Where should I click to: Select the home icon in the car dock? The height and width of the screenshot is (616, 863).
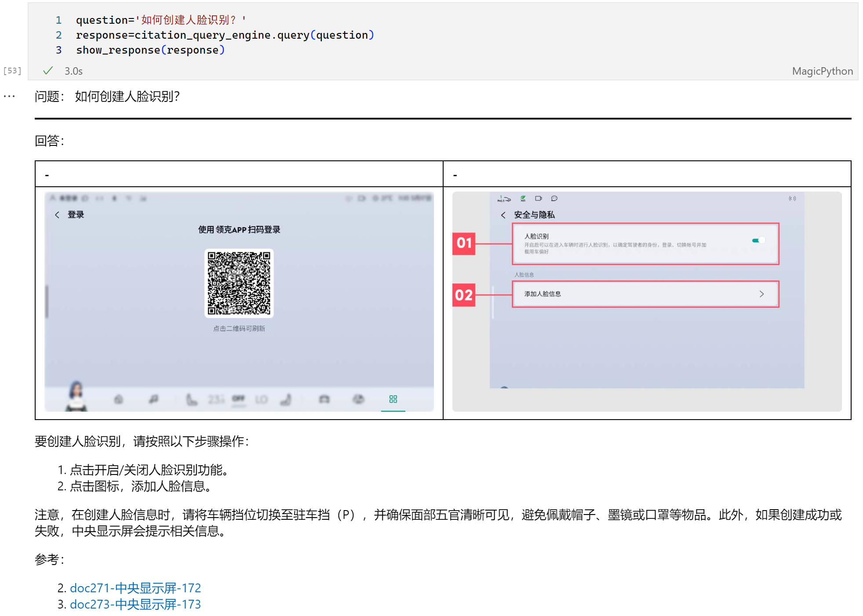[119, 399]
